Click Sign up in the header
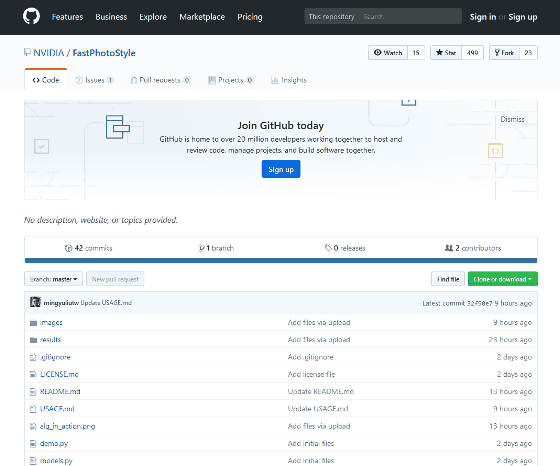Image resolution: width=560 pixels, height=466 pixels. point(522,17)
